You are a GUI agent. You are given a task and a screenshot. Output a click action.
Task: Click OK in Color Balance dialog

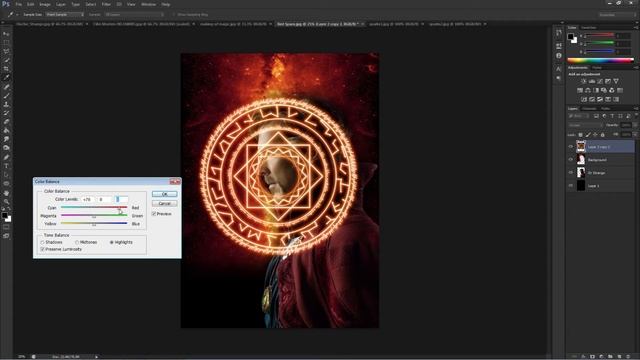pyautogui.click(x=164, y=194)
